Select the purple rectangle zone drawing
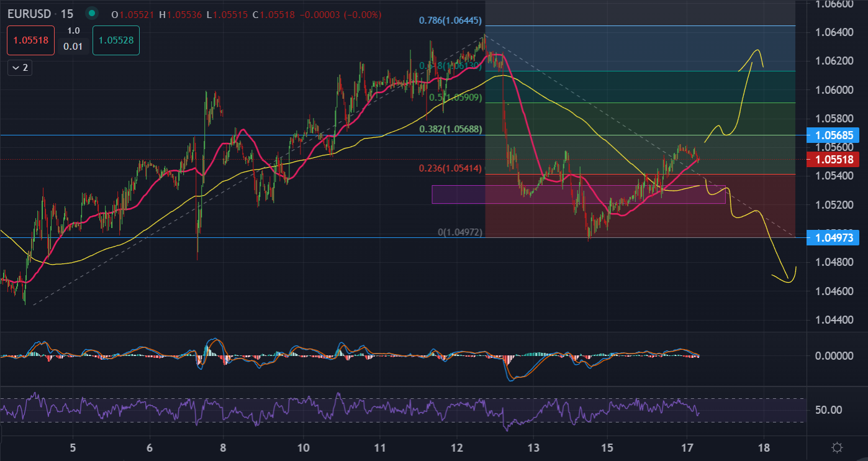Screen dimensions: 868x461 tap(577, 194)
